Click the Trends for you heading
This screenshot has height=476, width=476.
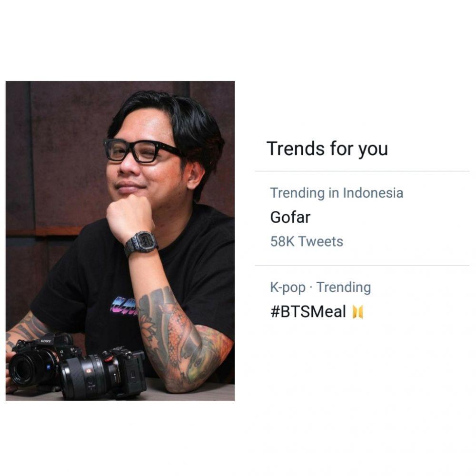pos(327,149)
